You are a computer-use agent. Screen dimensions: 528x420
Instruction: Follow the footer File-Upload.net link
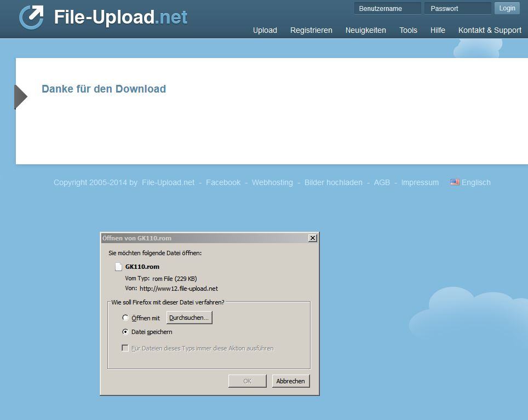pyautogui.click(x=168, y=182)
